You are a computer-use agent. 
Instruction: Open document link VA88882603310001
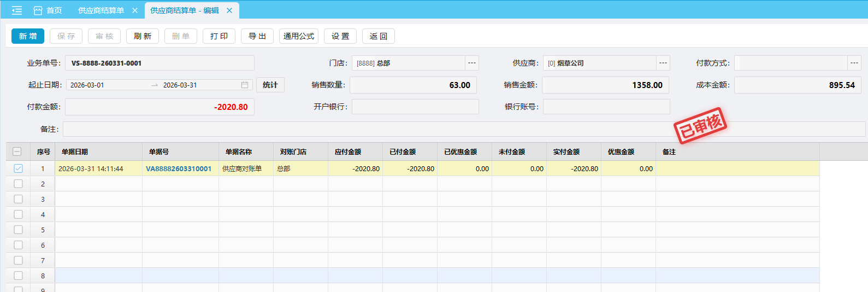(x=179, y=168)
